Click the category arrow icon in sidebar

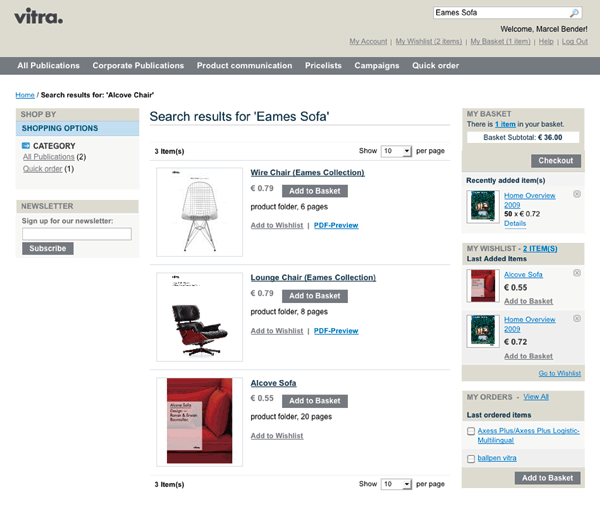coord(26,146)
